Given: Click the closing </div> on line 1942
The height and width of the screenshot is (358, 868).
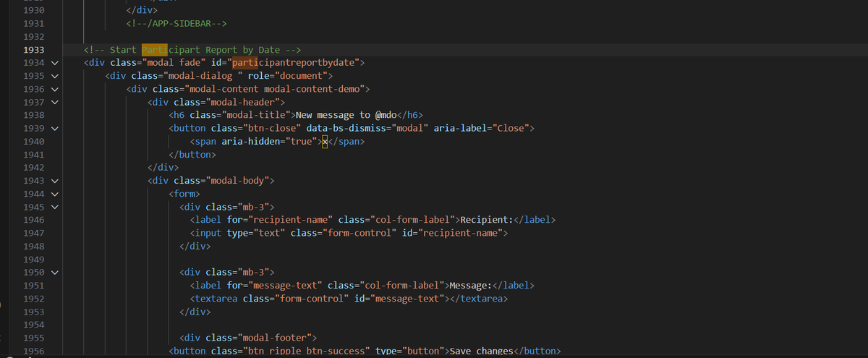Looking at the screenshot, I should 163,168.
